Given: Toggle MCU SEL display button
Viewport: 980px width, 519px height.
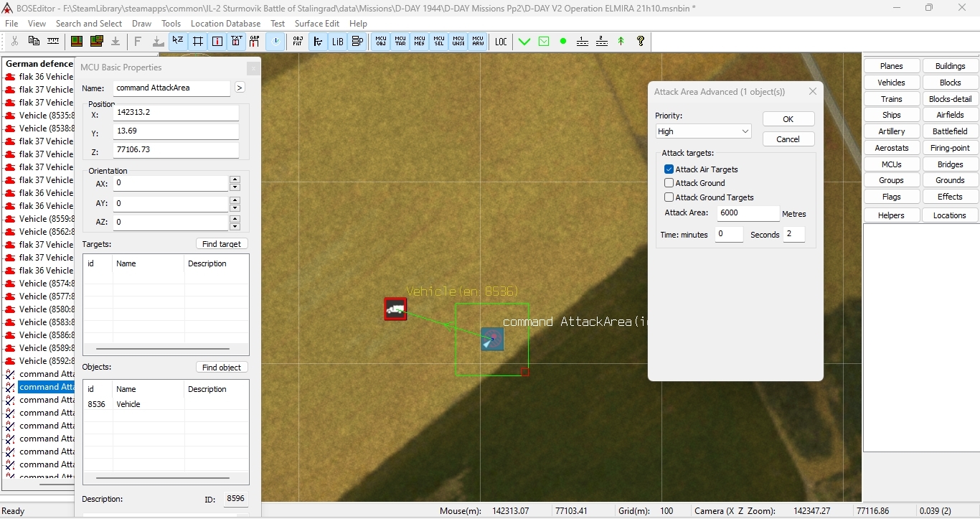Looking at the screenshot, I should click(439, 42).
